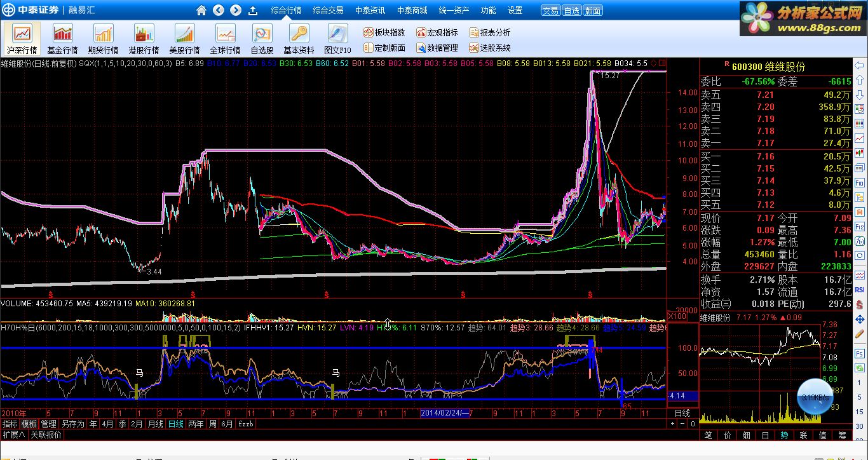The width and height of the screenshot is (868, 460).
Task: Zoom out chart with minus button
Action: [x=683, y=424]
